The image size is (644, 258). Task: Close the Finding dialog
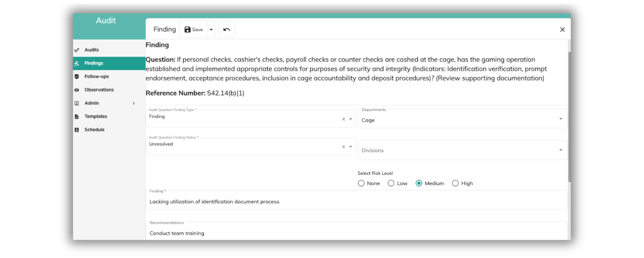[562, 30]
